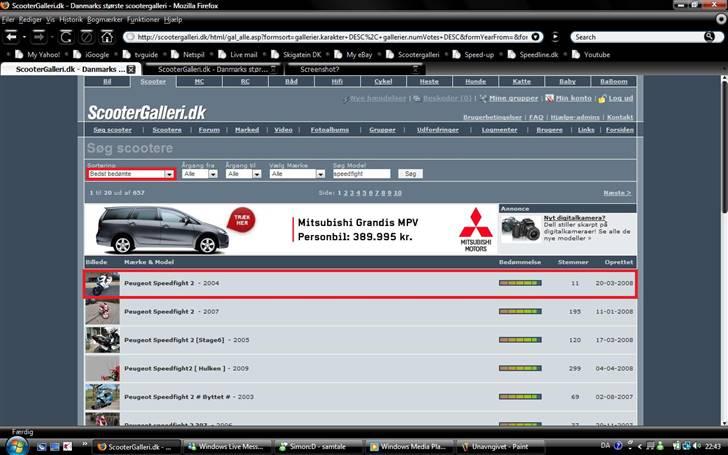This screenshot has width=728, height=455.
Task: Open My Yahoo! bookmark
Action: pyautogui.click(x=38, y=54)
